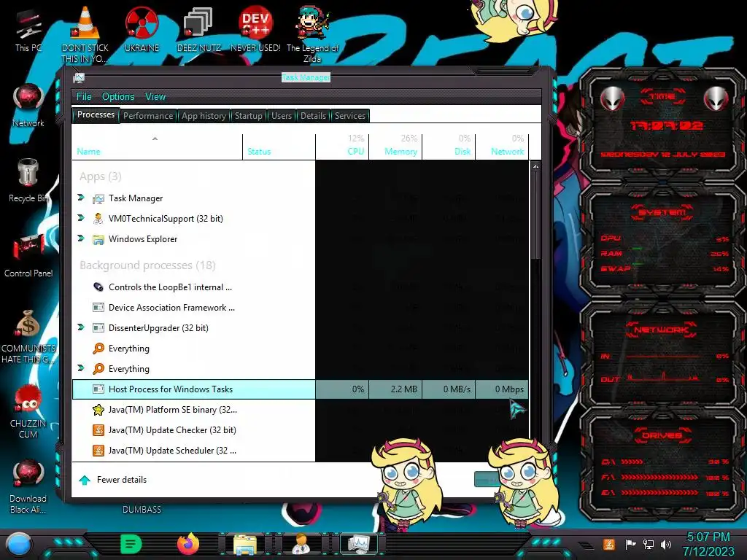
Task: Click the process list scrollbar up arrow
Action: [535, 167]
